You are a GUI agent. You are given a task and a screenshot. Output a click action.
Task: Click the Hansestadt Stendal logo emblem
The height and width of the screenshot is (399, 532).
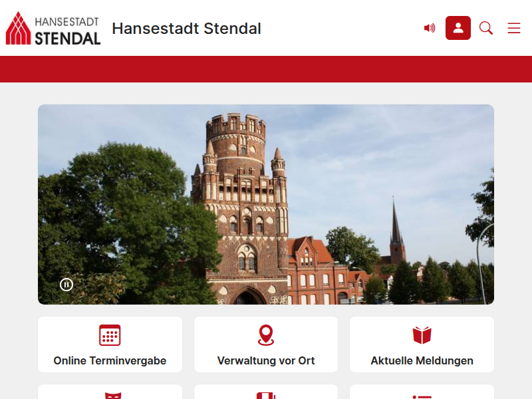19,28
